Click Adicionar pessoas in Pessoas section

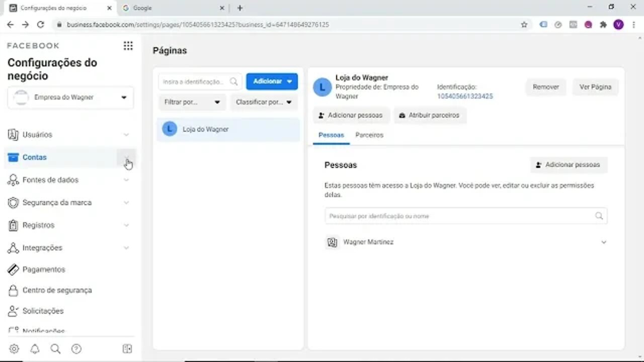(x=569, y=164)
